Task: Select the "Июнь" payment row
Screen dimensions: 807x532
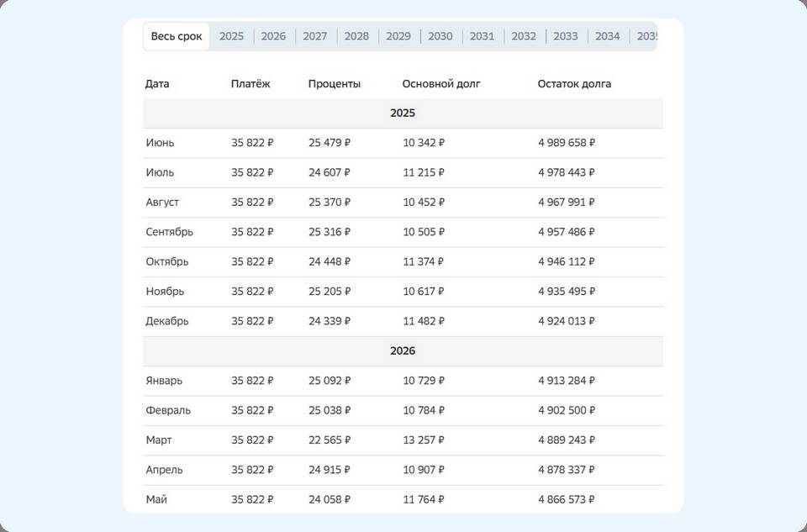Action: (403, 143)
